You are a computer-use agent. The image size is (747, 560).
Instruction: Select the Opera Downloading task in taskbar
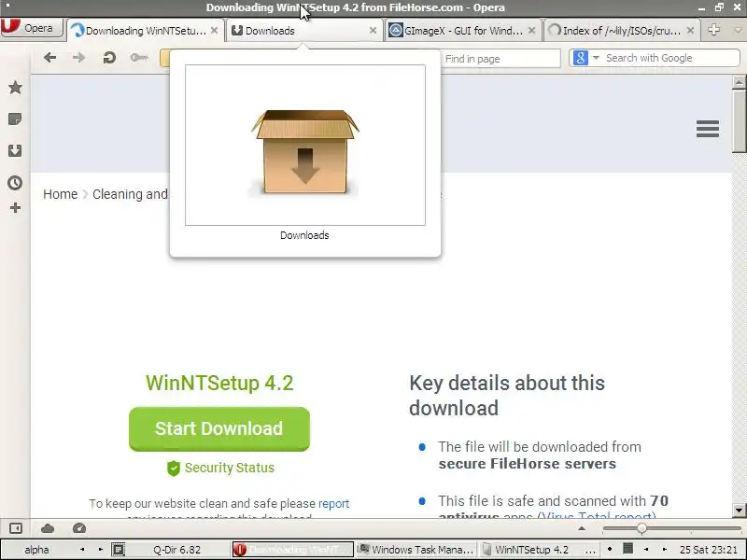293,550
